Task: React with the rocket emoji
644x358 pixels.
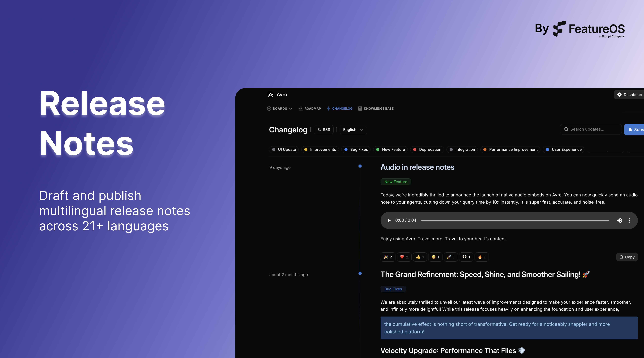Action: (x=450, y=257)
